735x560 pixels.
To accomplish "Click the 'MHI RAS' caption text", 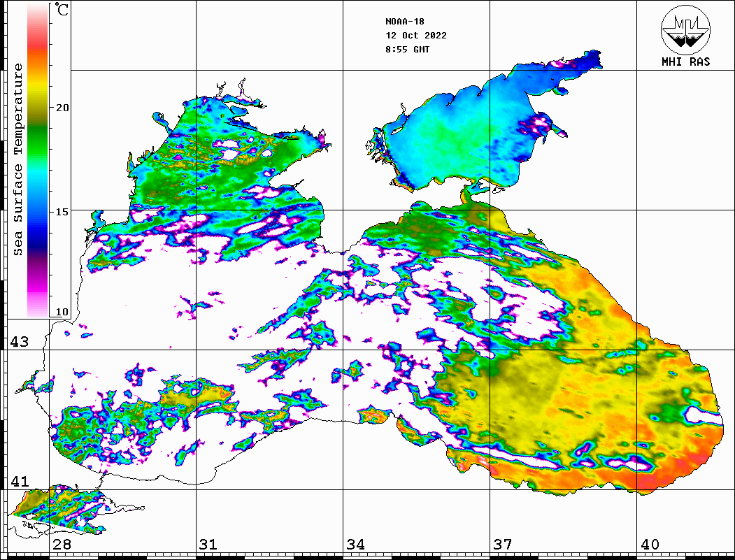I will click(x=685, y=62).
